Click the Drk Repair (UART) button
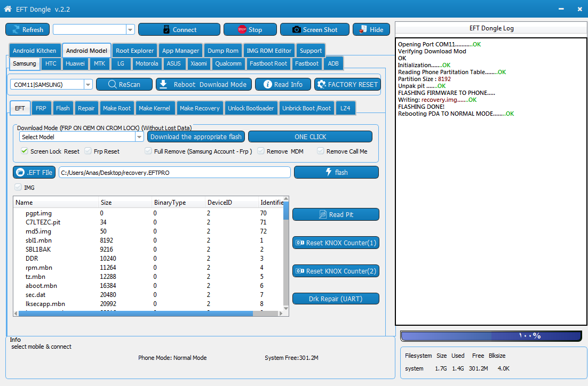Screen dimensions: 588x386 [x=336, y=299]
